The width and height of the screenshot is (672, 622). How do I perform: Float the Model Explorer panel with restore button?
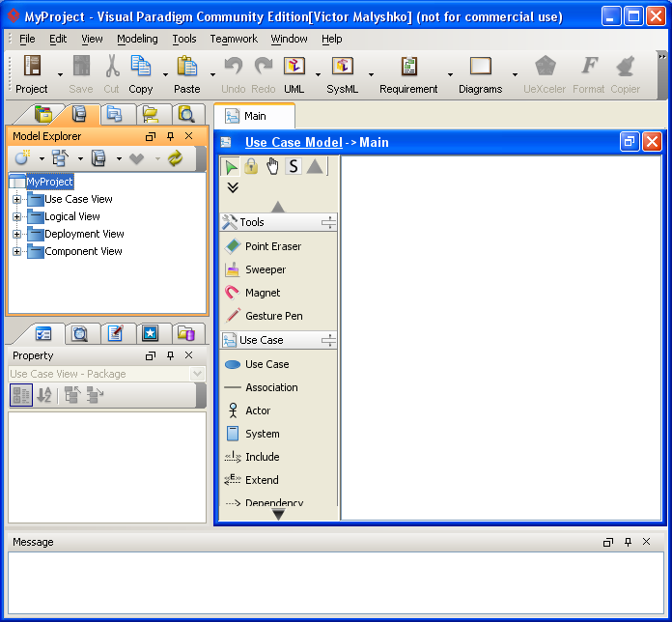click(150, 136)
